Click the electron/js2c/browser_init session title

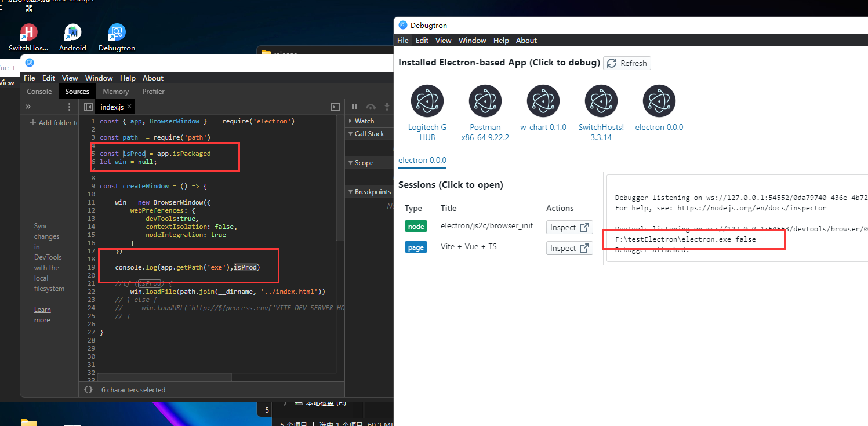[x=486, y=225]
